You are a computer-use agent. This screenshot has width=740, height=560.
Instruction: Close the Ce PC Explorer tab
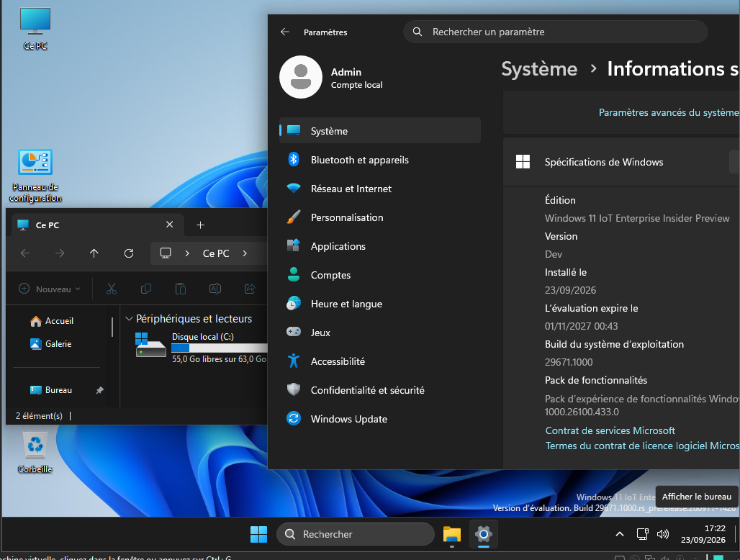pos(169,225)
